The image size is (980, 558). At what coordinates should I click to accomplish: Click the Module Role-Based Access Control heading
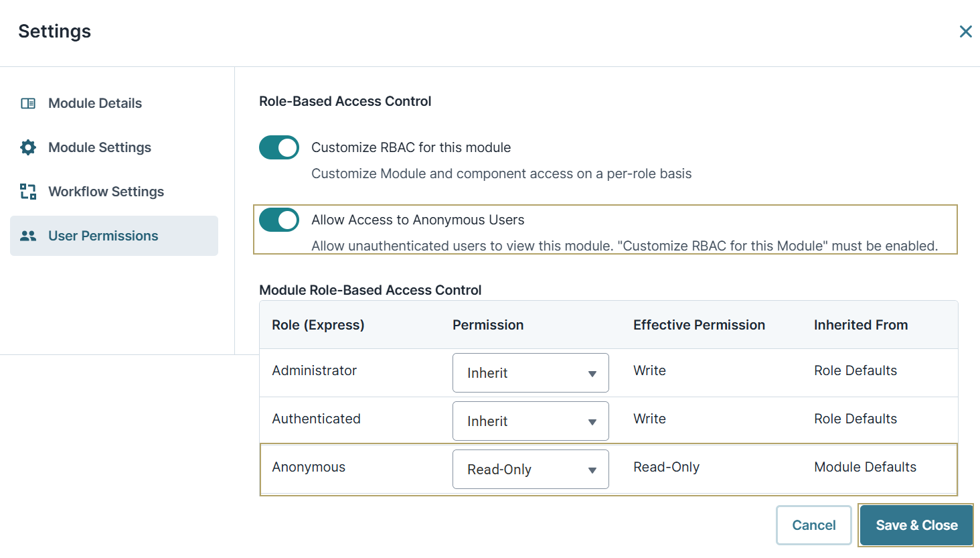tap(370, 290)
